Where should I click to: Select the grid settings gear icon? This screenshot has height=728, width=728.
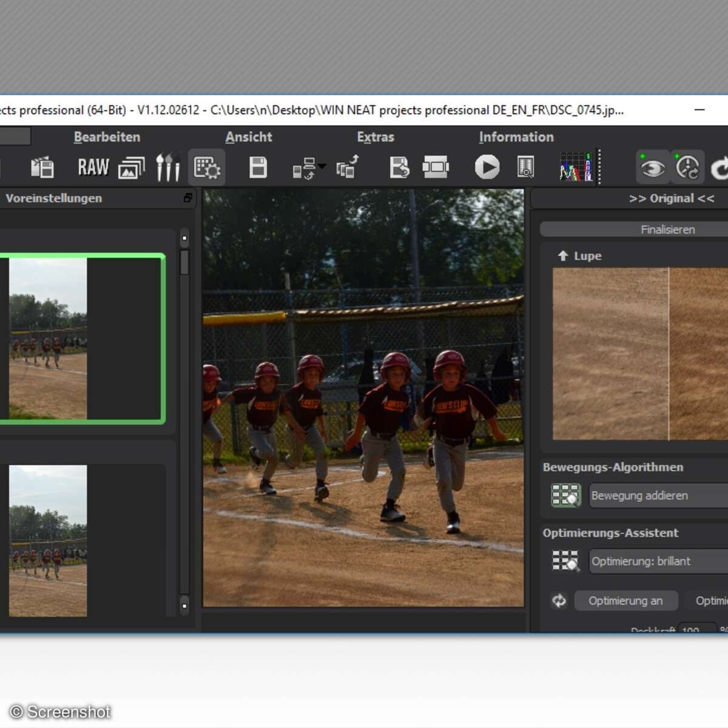click(x=207, y=167)
